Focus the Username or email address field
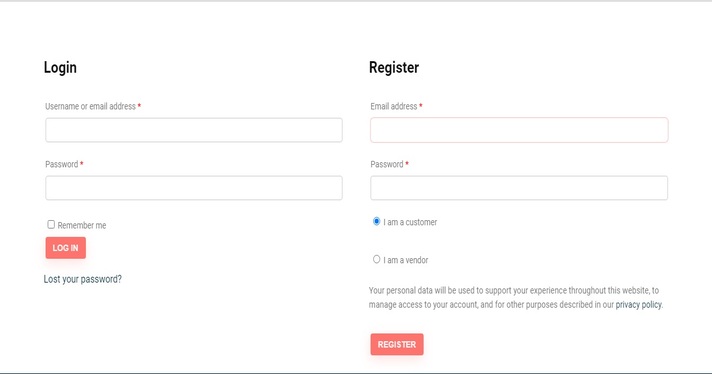Viewport: 712px width, 374px height. pos(194,130)
